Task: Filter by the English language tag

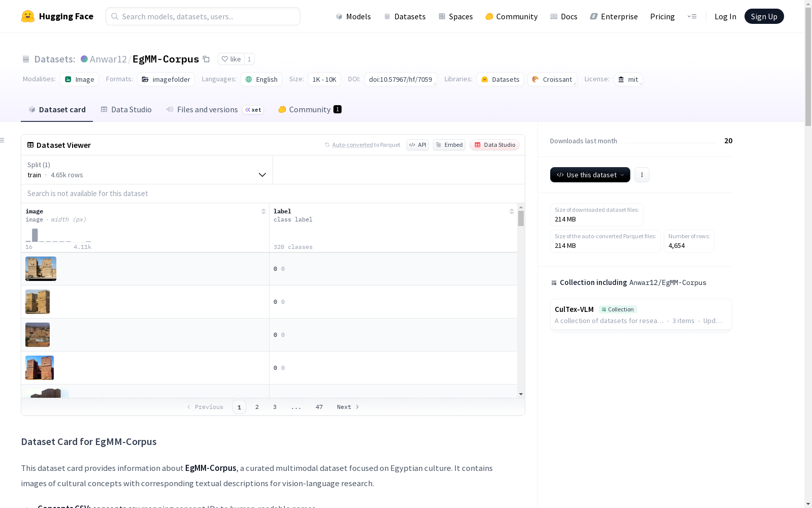Action: (x=261, y=79)
